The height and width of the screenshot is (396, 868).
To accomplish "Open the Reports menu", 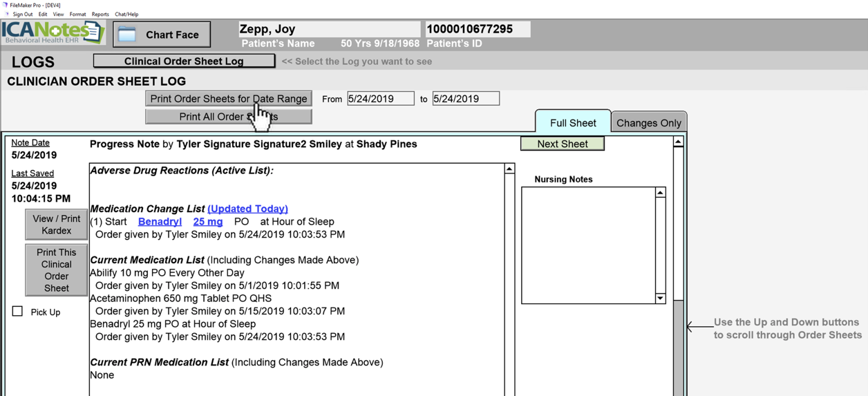I will (x=100, y=14).
